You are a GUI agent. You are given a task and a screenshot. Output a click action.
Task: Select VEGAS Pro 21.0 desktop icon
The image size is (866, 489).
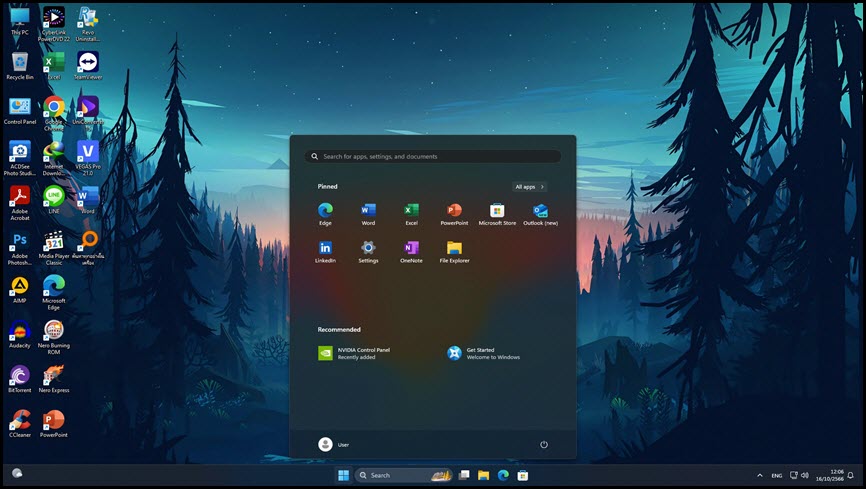(x=88, y=159)
